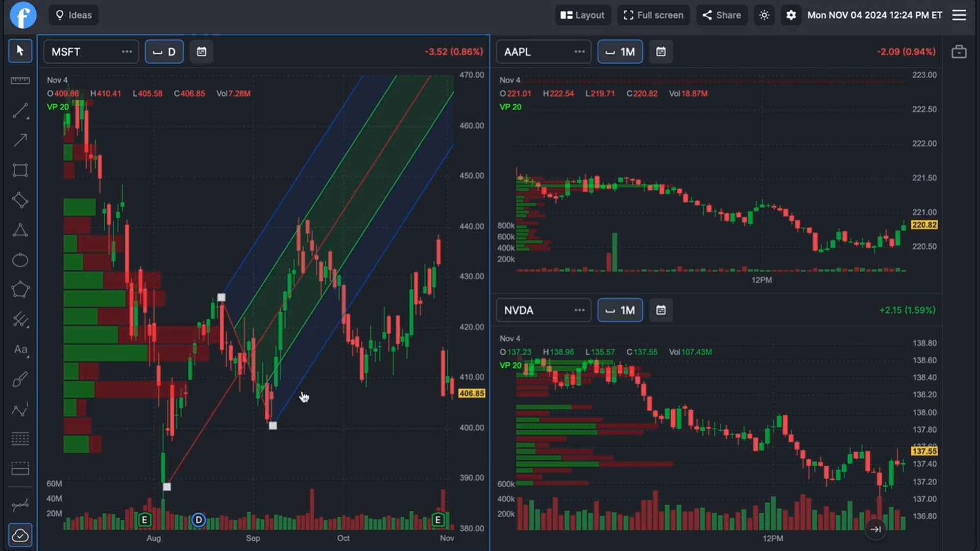Select the arrow drawing tool
Viewport: 980px width, 551px height.
pos(20,140)
